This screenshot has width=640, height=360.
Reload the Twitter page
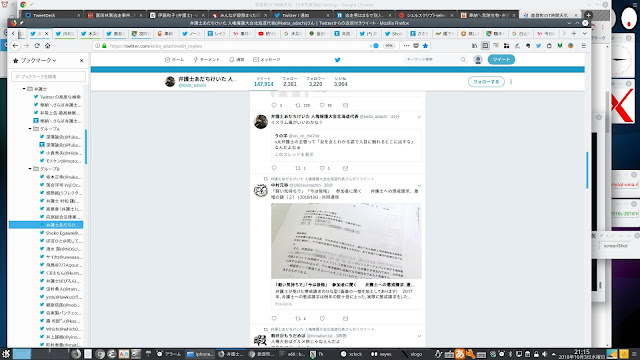[37, 46]
